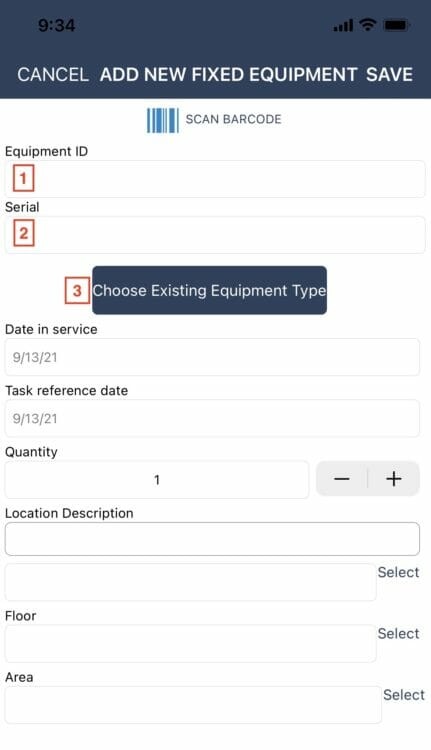Tap the red number 3 marker

77,290
